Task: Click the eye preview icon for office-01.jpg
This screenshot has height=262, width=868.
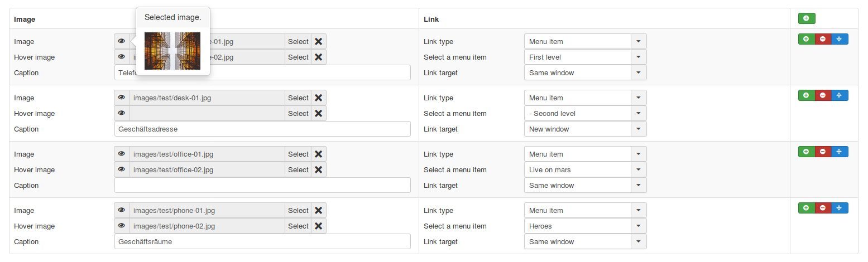Action: pyautogui.click(x=122, y=154)
